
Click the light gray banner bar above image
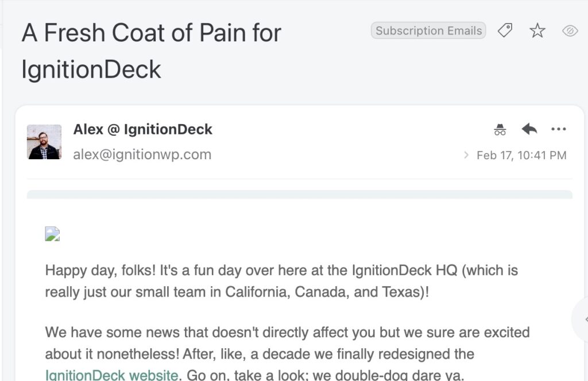point(300,194)
